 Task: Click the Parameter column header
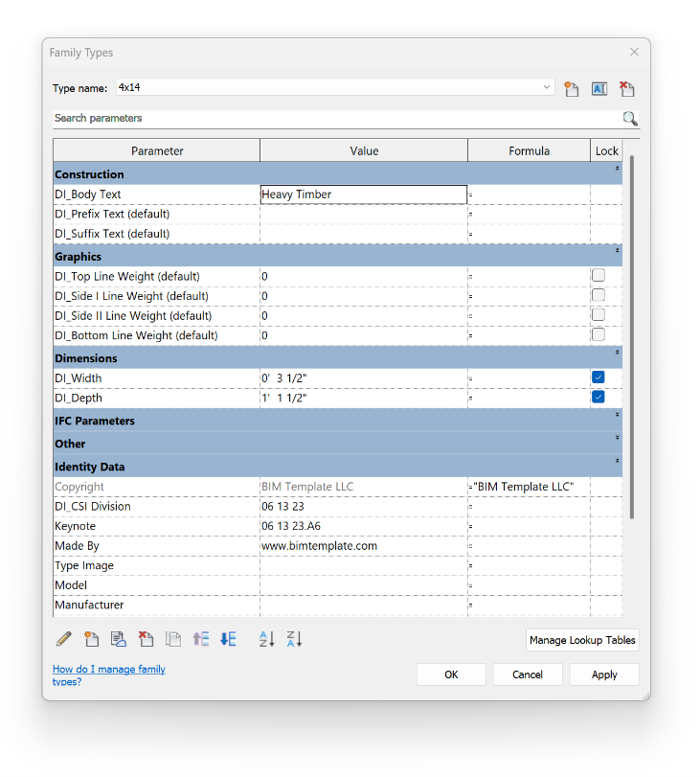tap(156, 150)
